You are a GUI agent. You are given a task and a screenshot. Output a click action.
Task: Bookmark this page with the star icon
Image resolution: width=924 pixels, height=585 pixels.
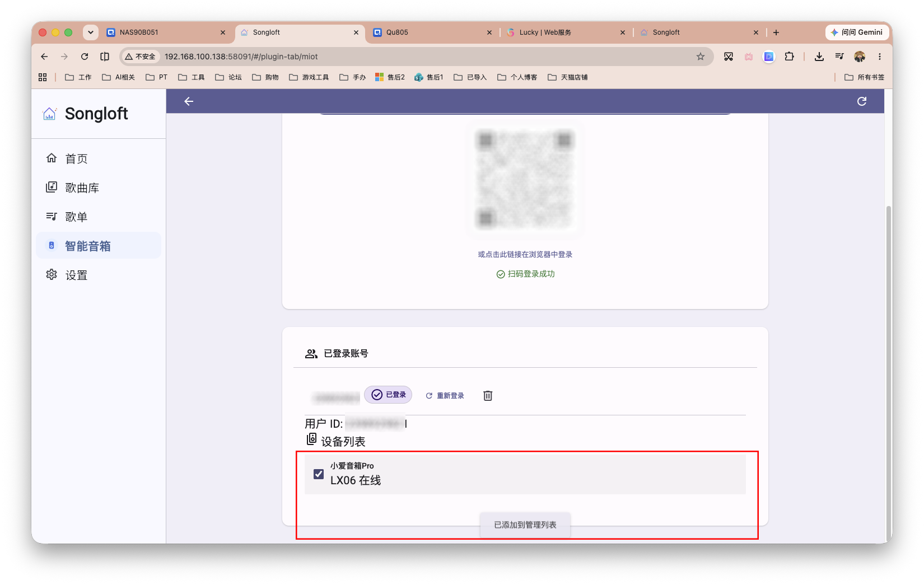(x=701, y=57)
